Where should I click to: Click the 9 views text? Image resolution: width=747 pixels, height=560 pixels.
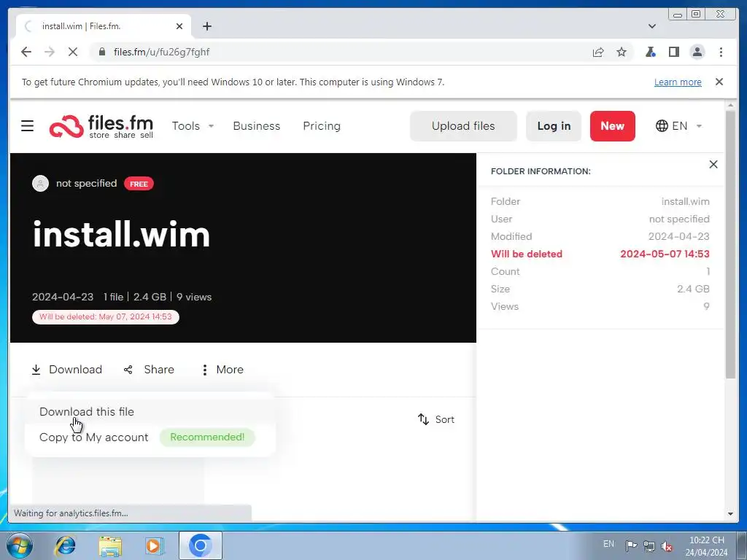(x=194, y=297)
